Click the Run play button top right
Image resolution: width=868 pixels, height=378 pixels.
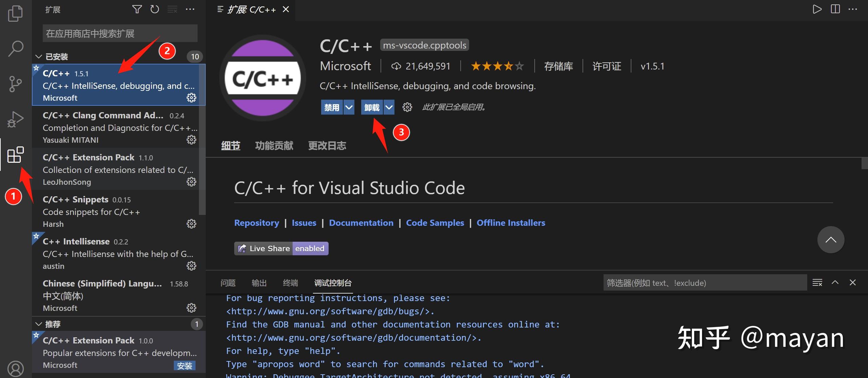coord(817,9)
